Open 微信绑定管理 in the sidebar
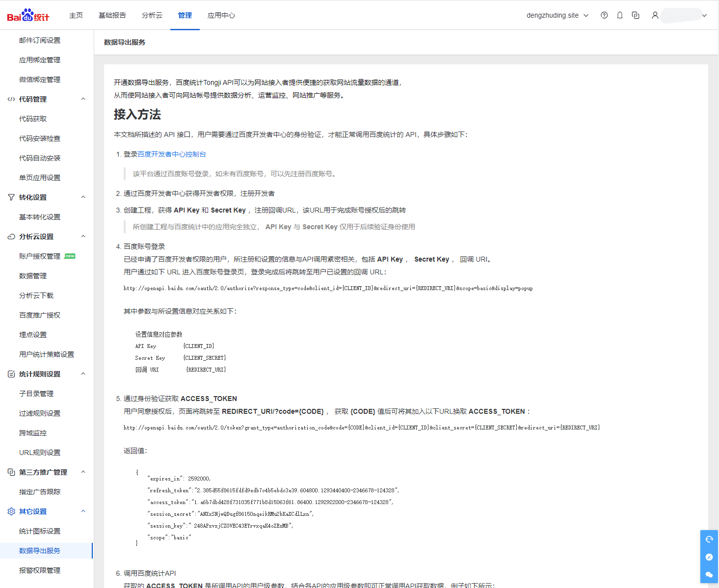This screenshot has width=719, height=588. (40, 80)
